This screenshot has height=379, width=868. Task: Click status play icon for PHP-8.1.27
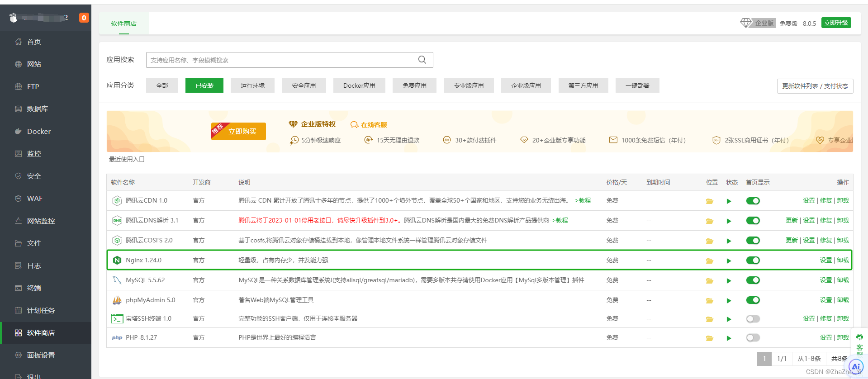[729, 338]
